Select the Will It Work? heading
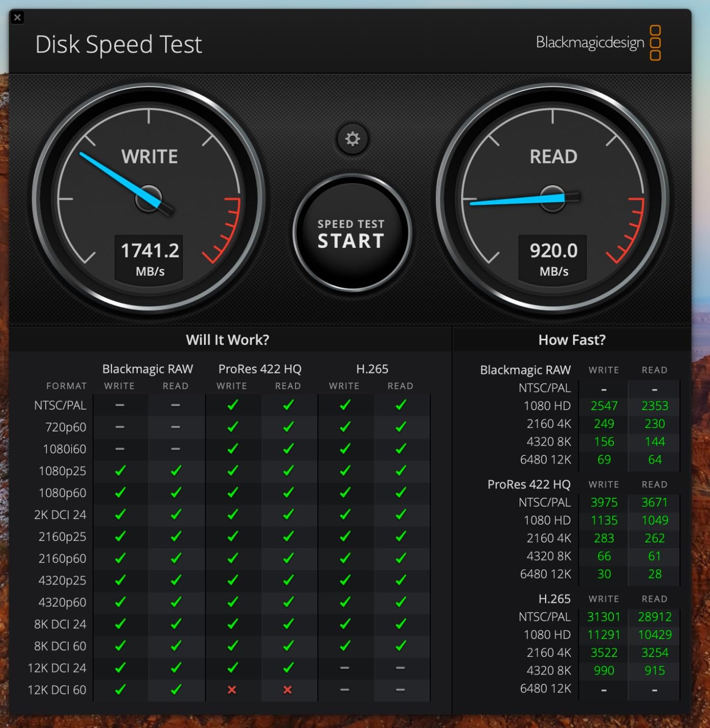Screen dimensions: 710x728 click(227, 339)
